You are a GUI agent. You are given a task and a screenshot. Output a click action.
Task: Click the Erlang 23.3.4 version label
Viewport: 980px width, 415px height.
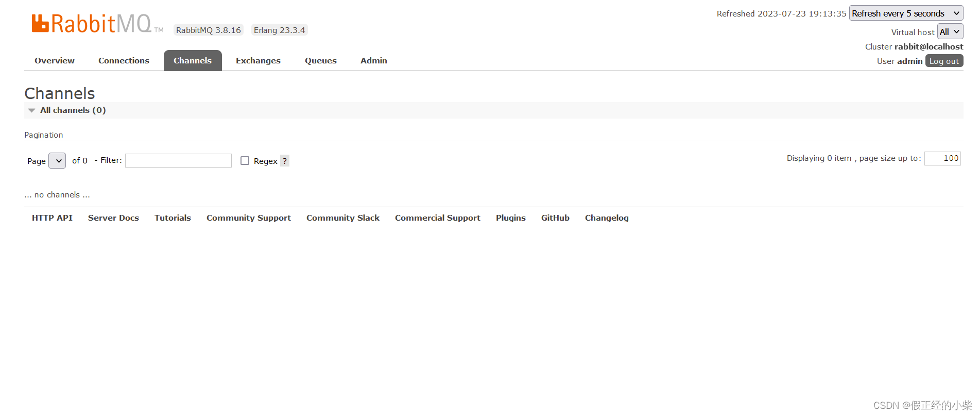pos(280,30)
